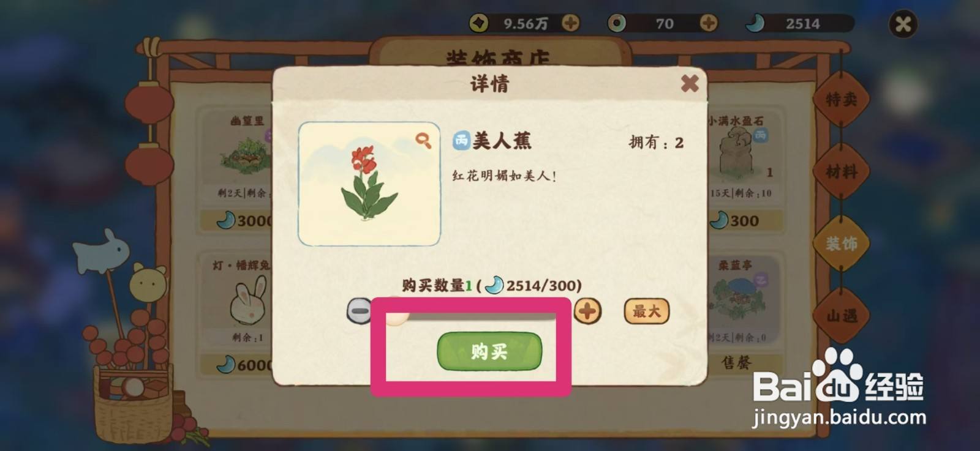980x451 pixels.
Task: Confirm purchase with green 购买 button
Action: pos(489,351)
